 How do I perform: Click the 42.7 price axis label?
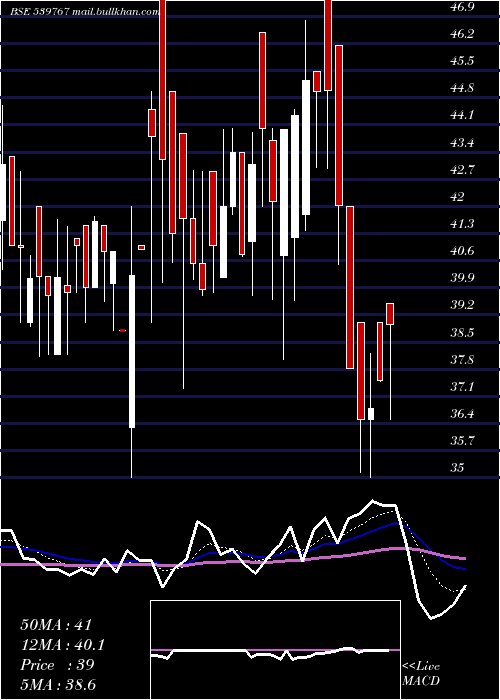pos(462,170)
